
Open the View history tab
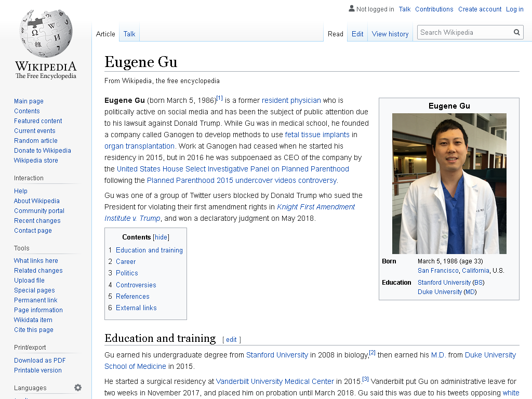(390, 34)
